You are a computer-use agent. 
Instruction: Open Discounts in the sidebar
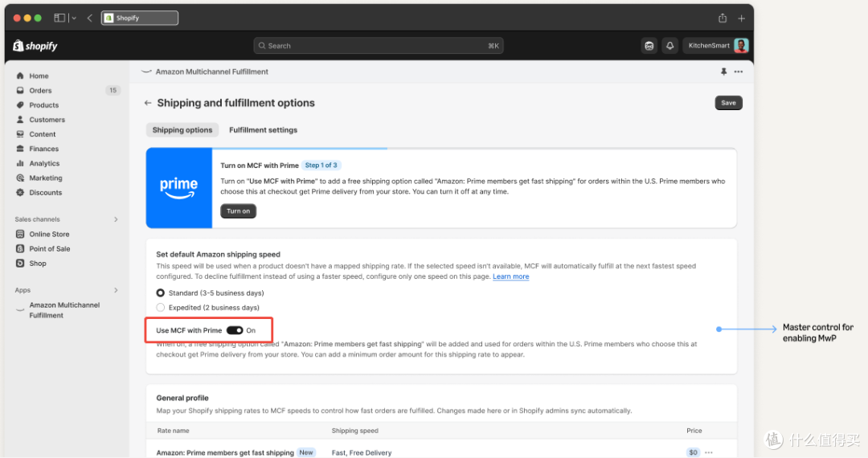coord(45,193)
